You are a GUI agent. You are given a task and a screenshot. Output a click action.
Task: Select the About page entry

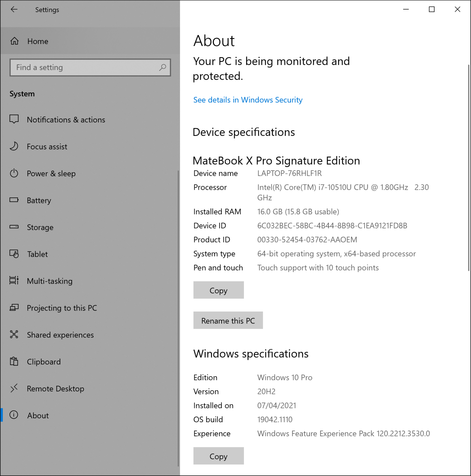[38, 415]
